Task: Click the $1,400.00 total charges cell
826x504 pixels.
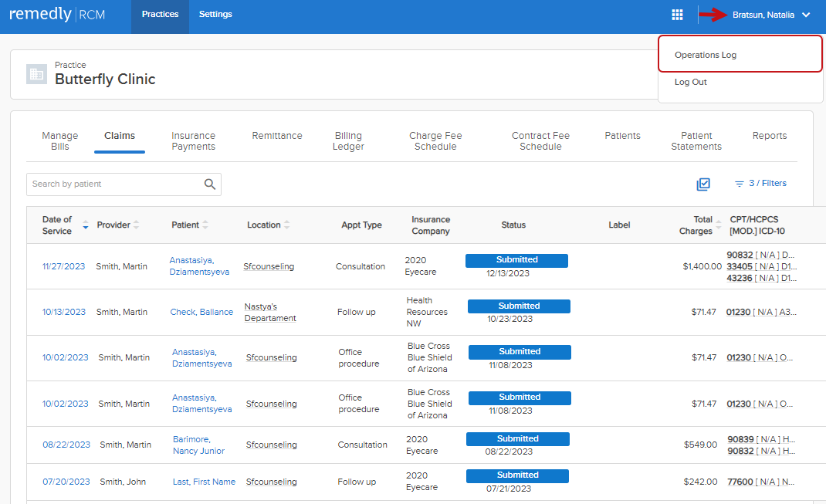Action: 702,266
